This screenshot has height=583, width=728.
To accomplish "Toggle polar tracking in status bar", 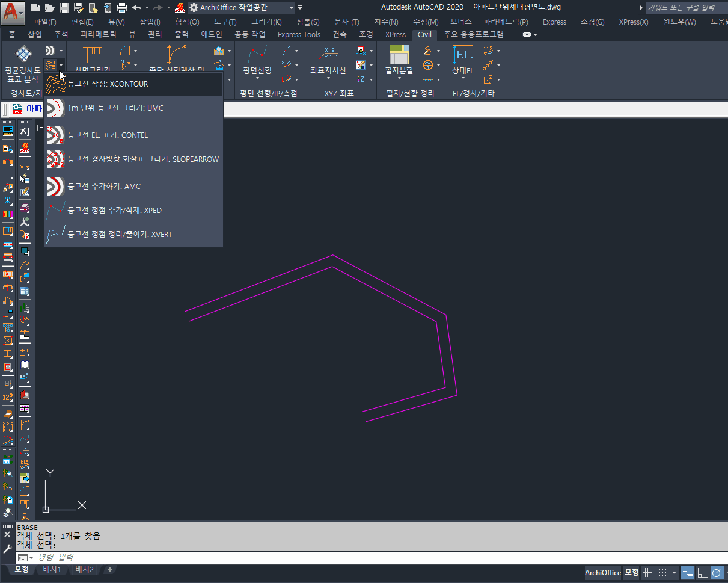I will coord(717,572).
